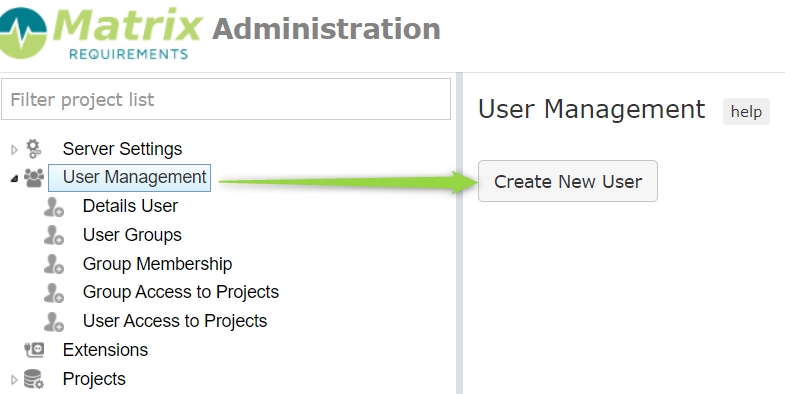Click the user icon beside Details User
The image size is (785, 394).
(54, 206)
